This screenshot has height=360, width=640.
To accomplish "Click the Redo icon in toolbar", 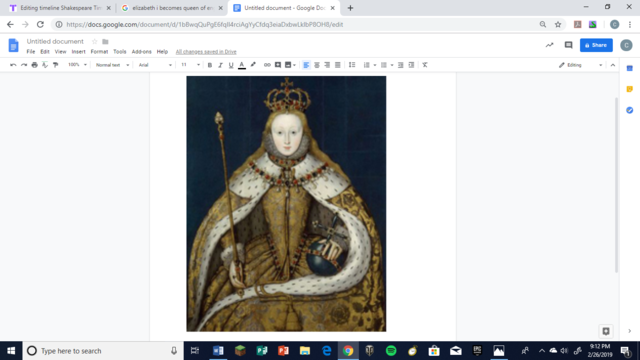I will (24, 65).
